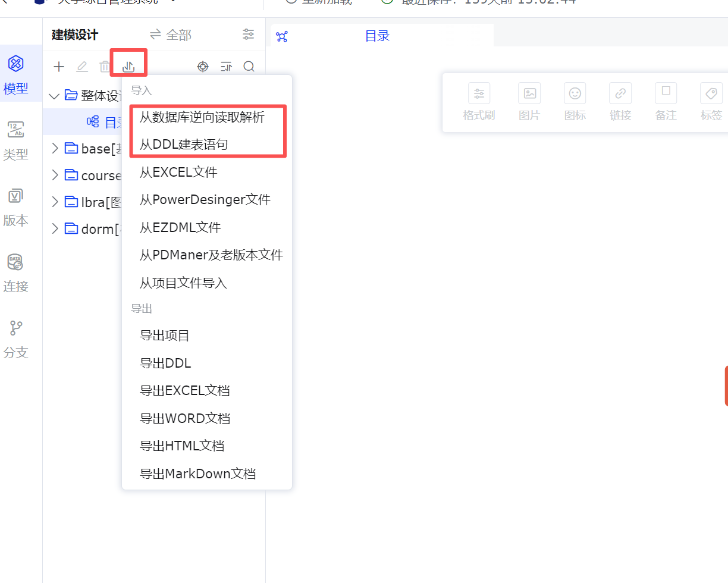The width and height of the screenshot is (728, 583).
Task: Click the locate target icon
Action: (x=203, y=67)
